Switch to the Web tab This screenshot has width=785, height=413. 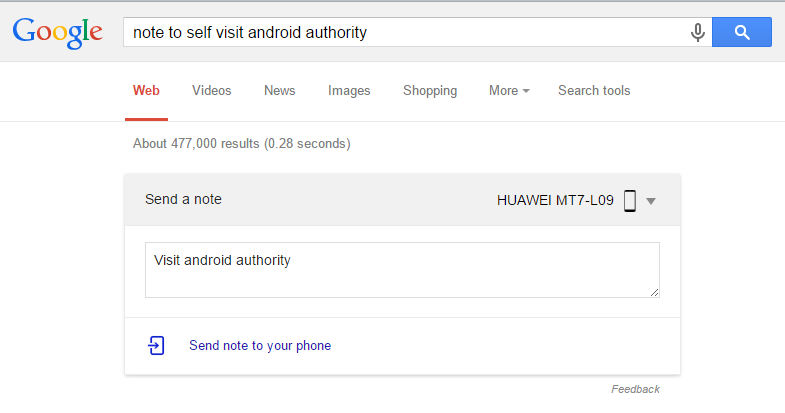(146, 91)
